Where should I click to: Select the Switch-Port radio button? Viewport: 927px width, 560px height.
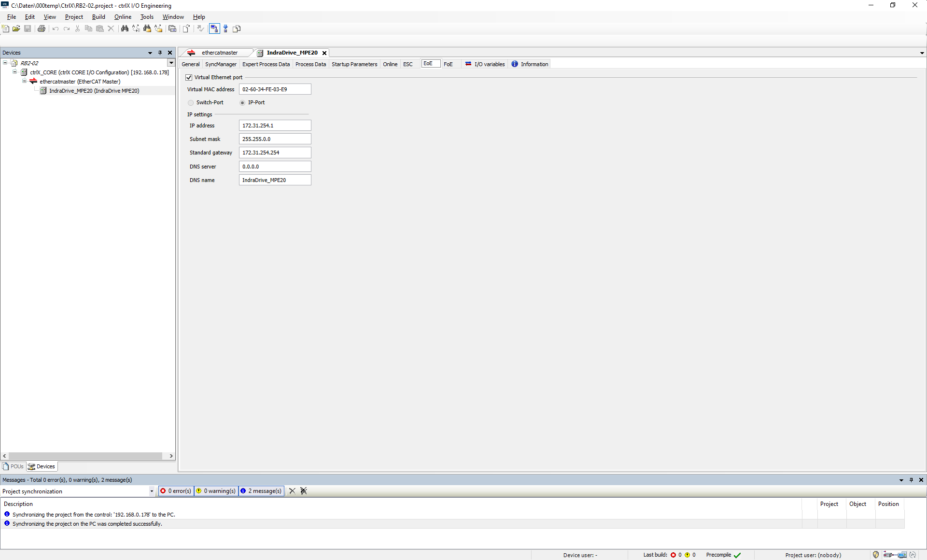pos(191,103)
